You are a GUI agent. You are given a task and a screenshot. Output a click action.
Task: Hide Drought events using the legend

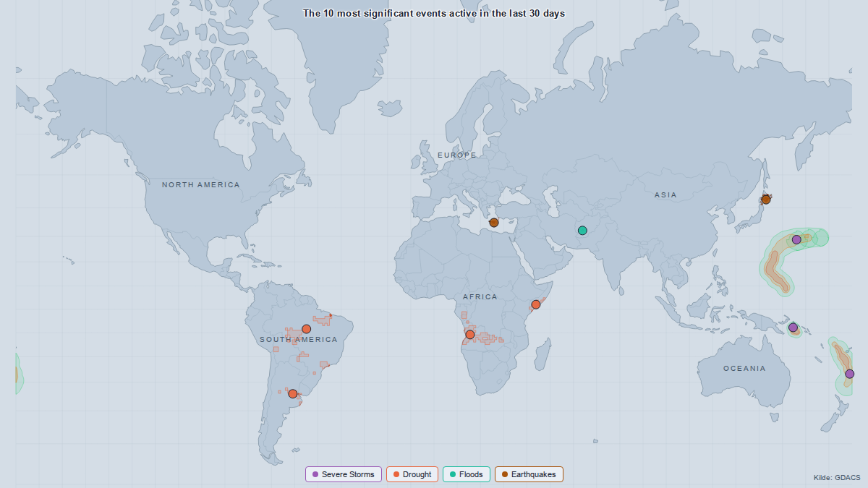[412, 474]
